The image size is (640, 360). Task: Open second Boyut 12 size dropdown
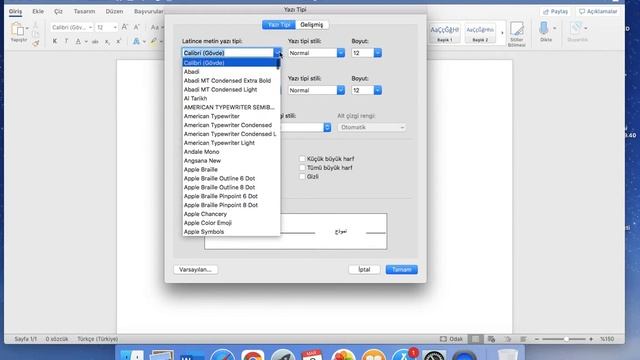coord(378,90)
